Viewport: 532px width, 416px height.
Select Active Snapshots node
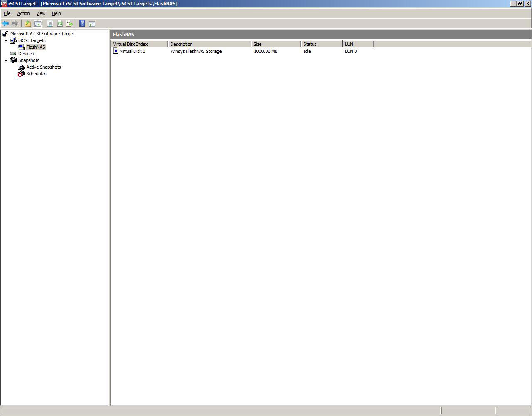(44, 67)
